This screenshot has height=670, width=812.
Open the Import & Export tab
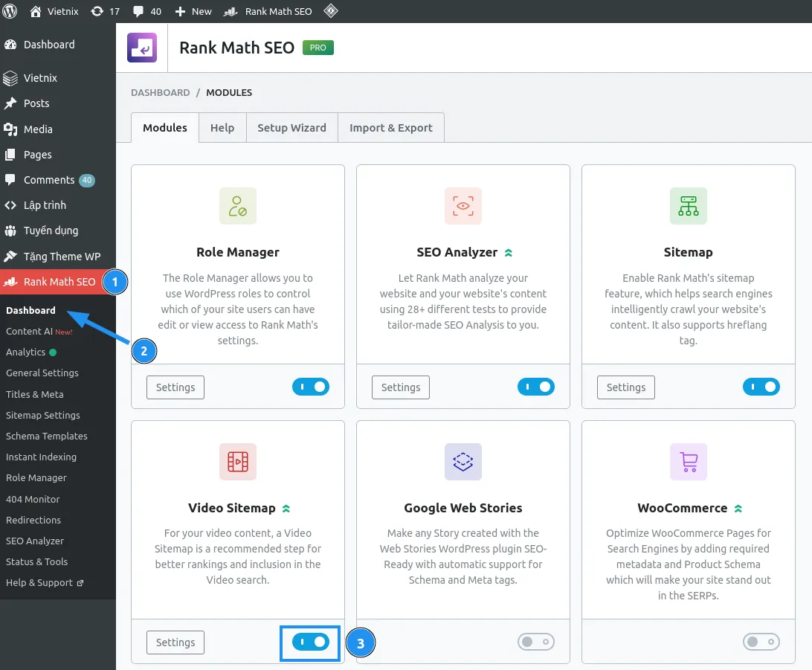coord(391,127)
